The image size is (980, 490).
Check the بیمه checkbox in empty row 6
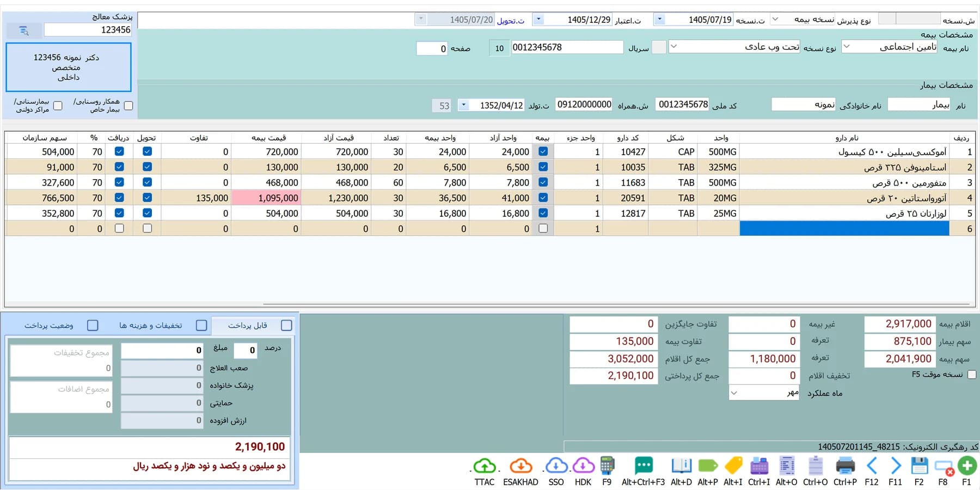(543, 228)
